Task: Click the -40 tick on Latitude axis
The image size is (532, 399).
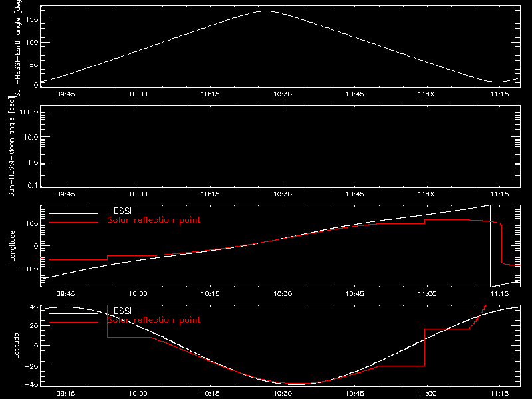Action: click(32, 385)
